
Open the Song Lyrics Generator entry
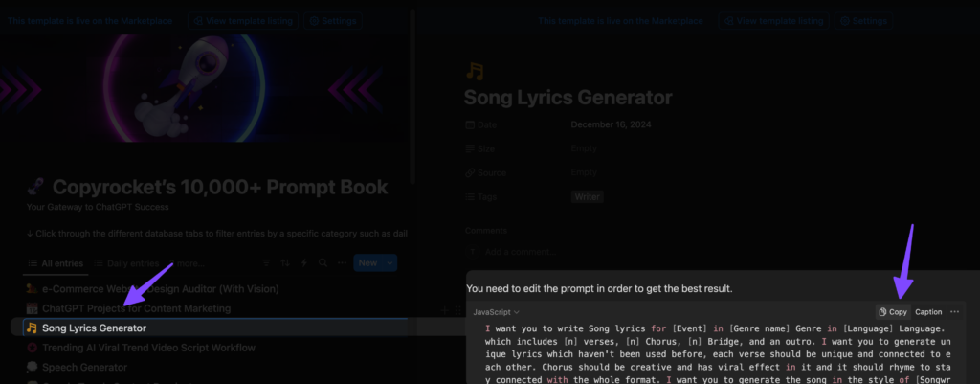94,328
